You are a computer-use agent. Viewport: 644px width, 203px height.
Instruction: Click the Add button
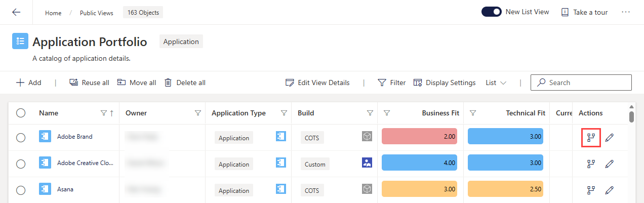pyautogui.click(x=28, y=83)
